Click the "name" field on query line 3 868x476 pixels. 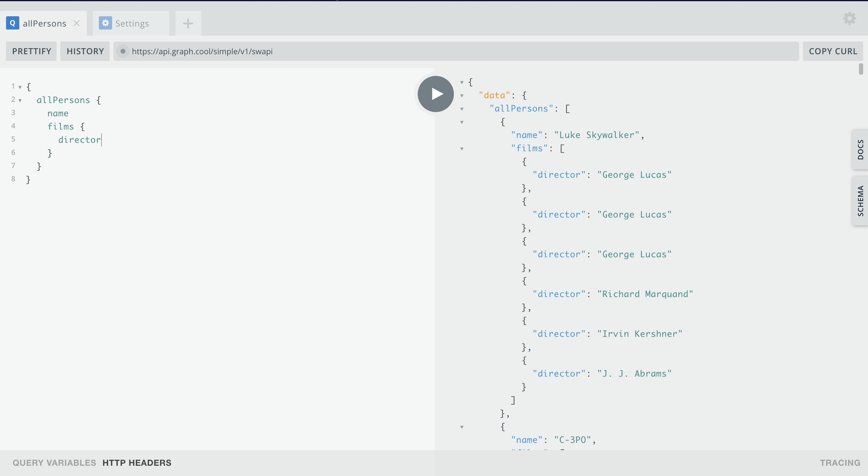(x=58, y=113)
